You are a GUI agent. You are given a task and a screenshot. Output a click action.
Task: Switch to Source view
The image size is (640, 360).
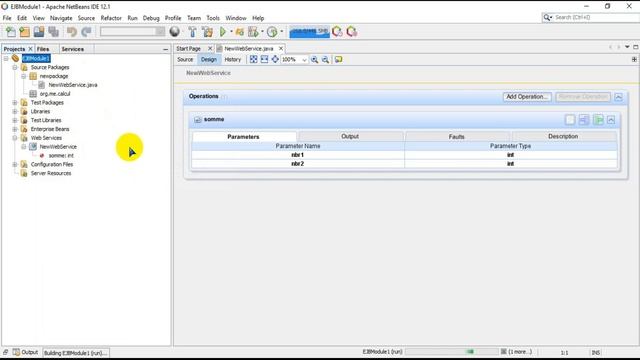[x=185, y=60]
